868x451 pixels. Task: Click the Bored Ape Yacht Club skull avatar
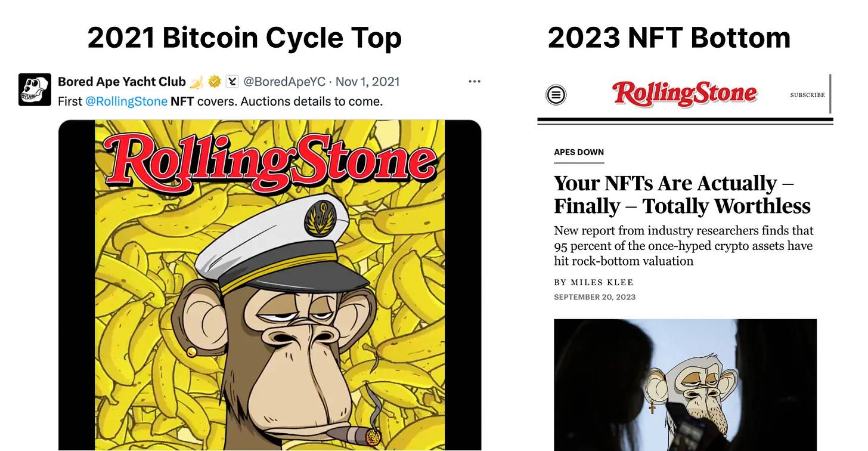35,89
